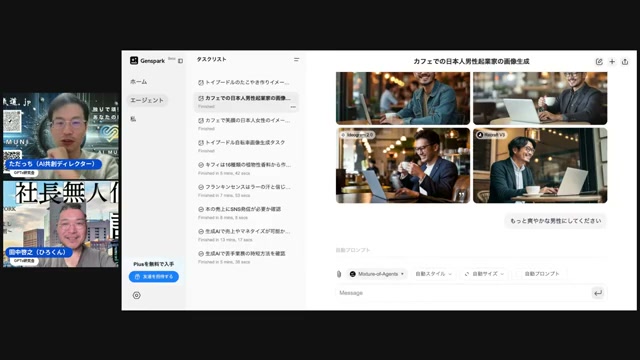This screenshot has width=640, height=360.
Task: Expand the 自動スタイル dropdown
Action: [433, 274]
